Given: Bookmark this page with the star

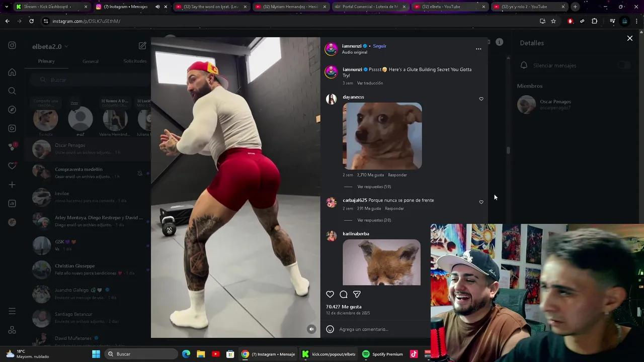Looking at the screenshot, I should (553, 21).
